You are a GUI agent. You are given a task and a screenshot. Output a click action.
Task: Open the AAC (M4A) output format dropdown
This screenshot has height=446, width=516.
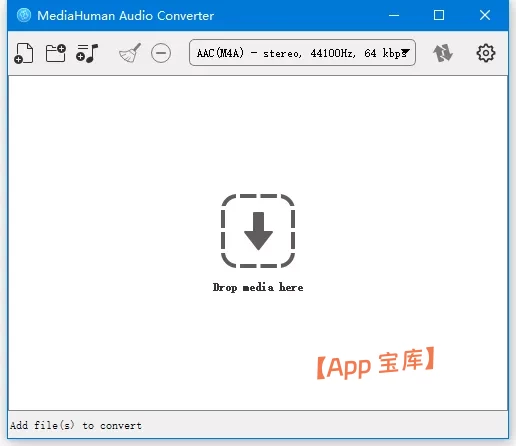(302, 53)
